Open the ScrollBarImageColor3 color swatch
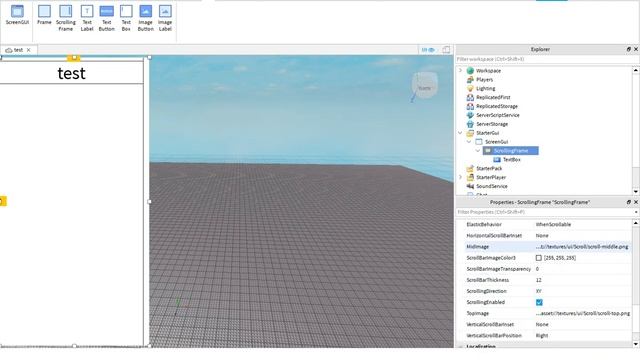 (x=539, y=258)
